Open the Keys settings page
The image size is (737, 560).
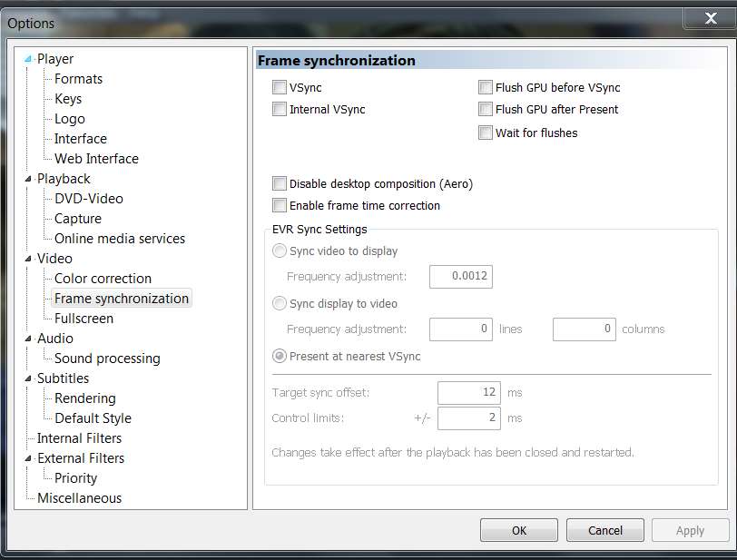coord(68,99)
